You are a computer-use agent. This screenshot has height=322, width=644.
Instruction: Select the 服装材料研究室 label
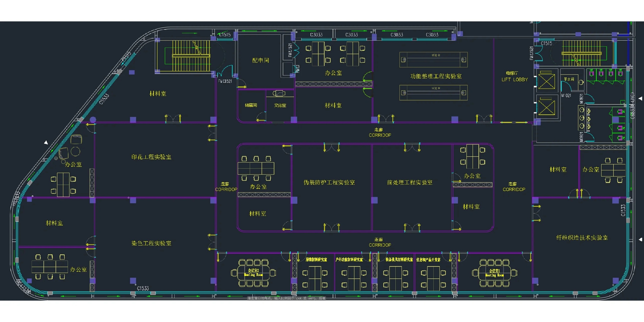(316, 259)
